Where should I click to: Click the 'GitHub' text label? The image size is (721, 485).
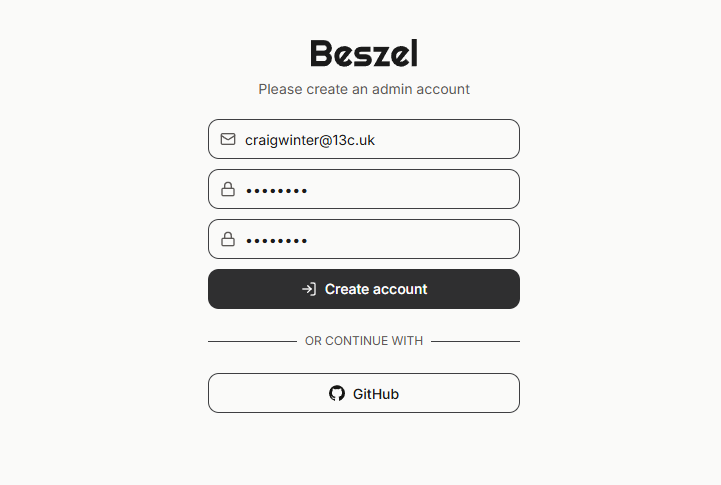pyautogui.click(x=376, y=394)
